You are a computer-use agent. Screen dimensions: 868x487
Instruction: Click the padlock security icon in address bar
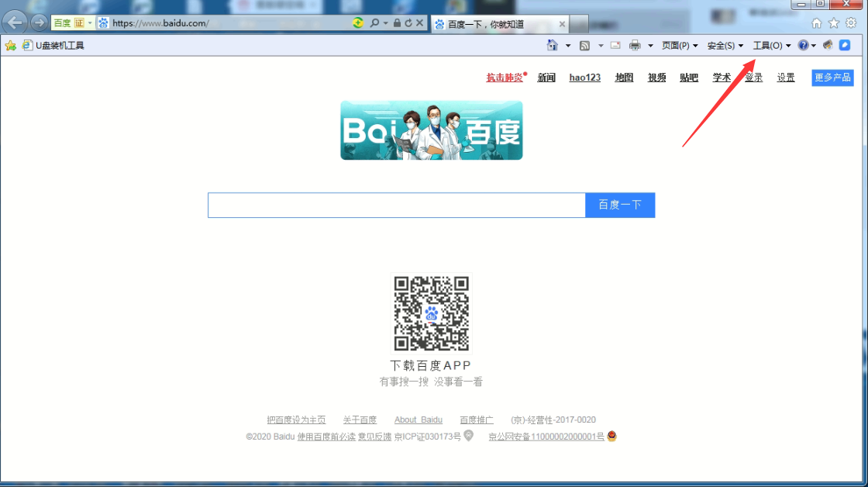397,22
